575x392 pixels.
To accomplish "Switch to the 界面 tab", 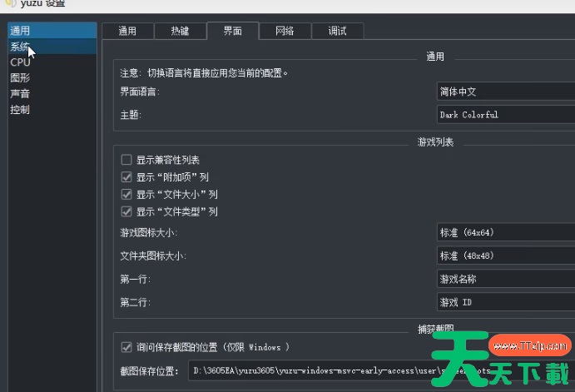I will 233,31.
